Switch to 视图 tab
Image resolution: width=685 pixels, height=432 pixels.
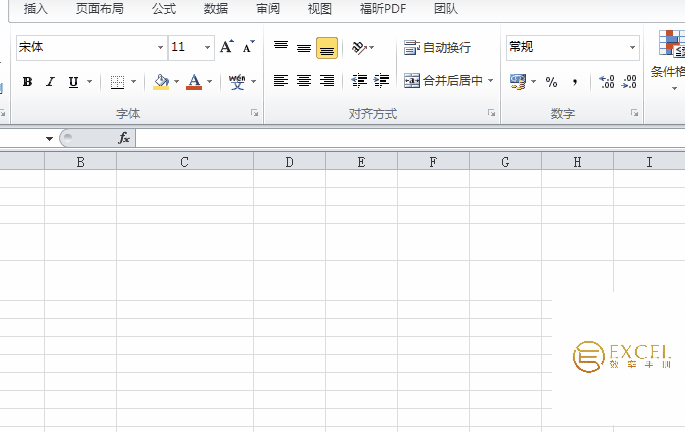pyautogui.click(x=320, y=9)
